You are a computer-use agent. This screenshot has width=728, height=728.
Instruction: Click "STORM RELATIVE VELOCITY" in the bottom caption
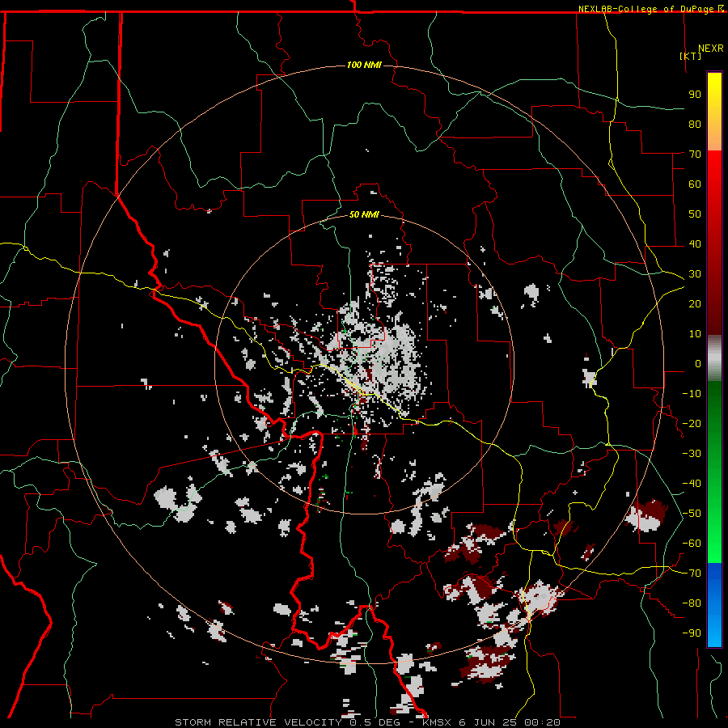pyautogui.click(x=259, y=722)
